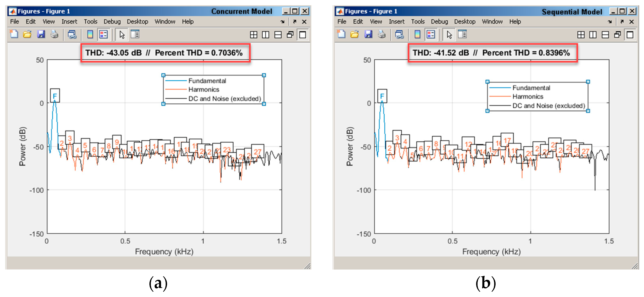
Task: Undock figure using arrow in Sequential Model window
Action: tap(622, 22)
